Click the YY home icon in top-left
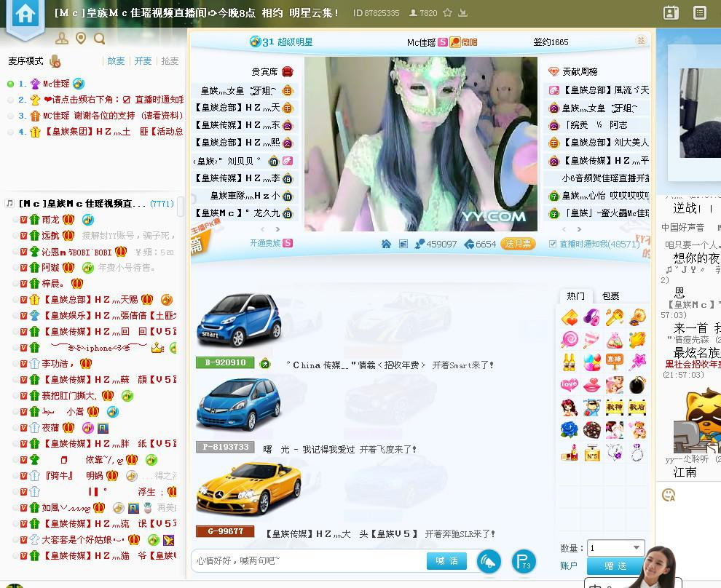This screenshot has width=721, height=588. click(25, 15)
